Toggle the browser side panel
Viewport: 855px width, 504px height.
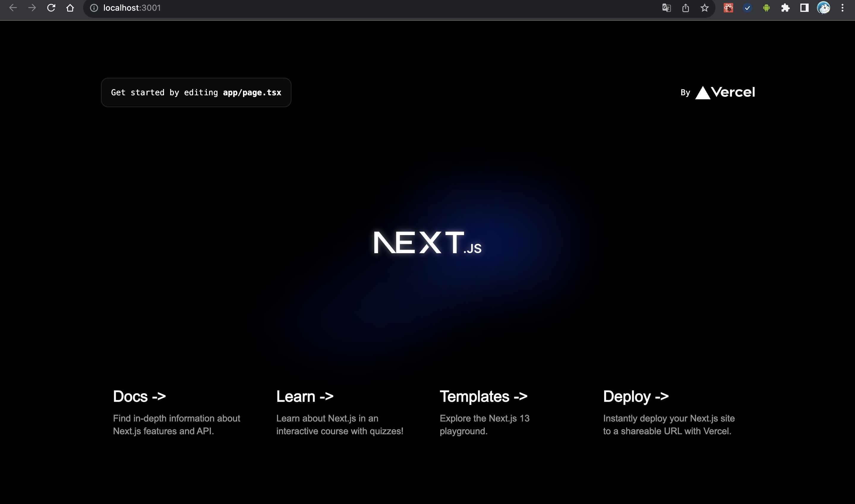click(x=804, y=8)
